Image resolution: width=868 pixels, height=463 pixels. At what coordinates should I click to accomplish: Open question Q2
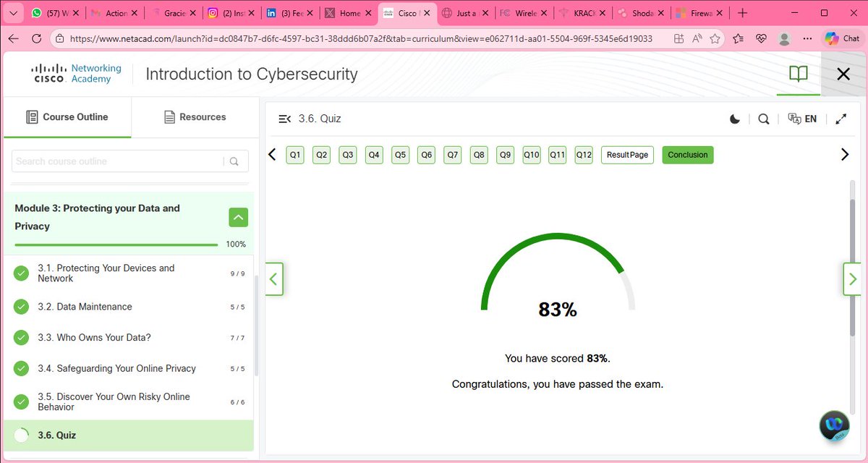(322, 155)
